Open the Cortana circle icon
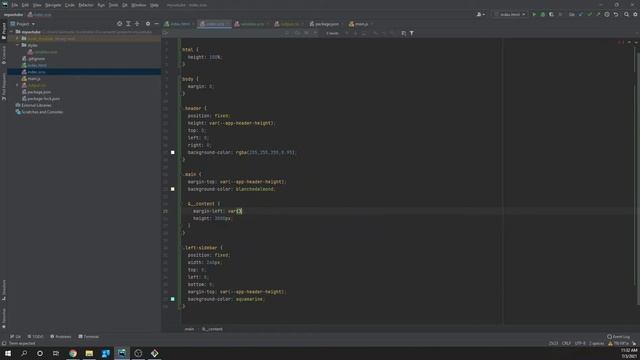 [x=40, y=353]
